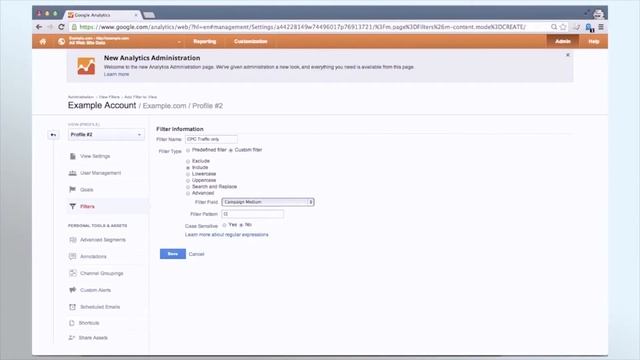This screenshot has height=360, width=640.
Task: Click the back arrow beside profile selector
Action: 53,135
